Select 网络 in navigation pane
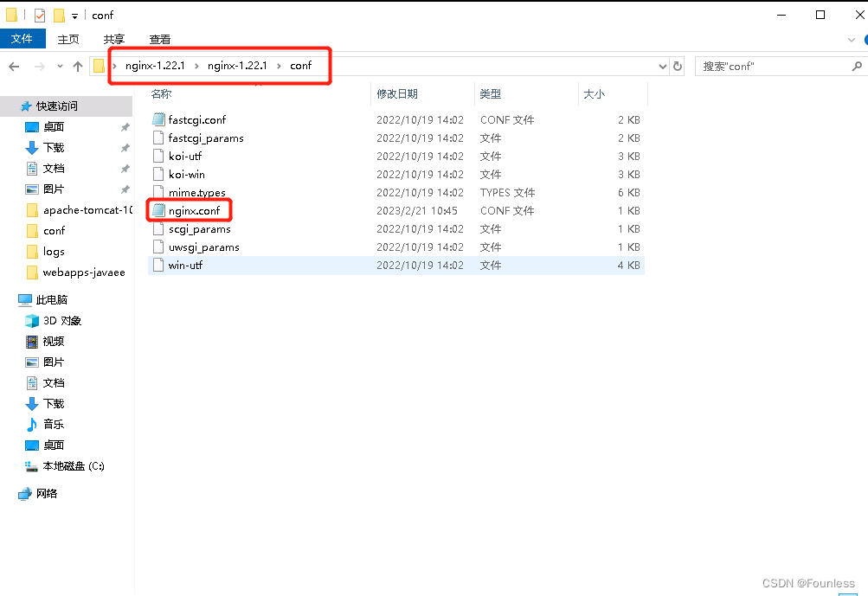868x596 pixels. [x=47, y=494]
